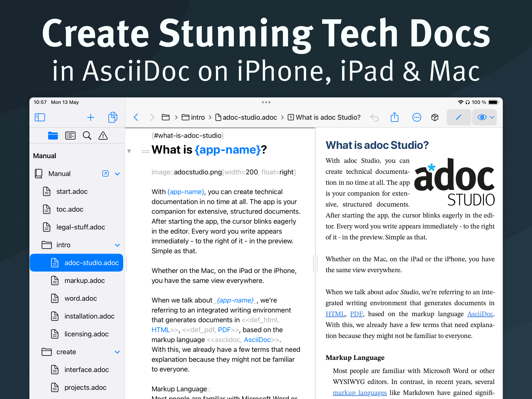Click the AsciiDoc link in preview
The image size is (532, 399).
pyautogui.click(x=480, y=314)
